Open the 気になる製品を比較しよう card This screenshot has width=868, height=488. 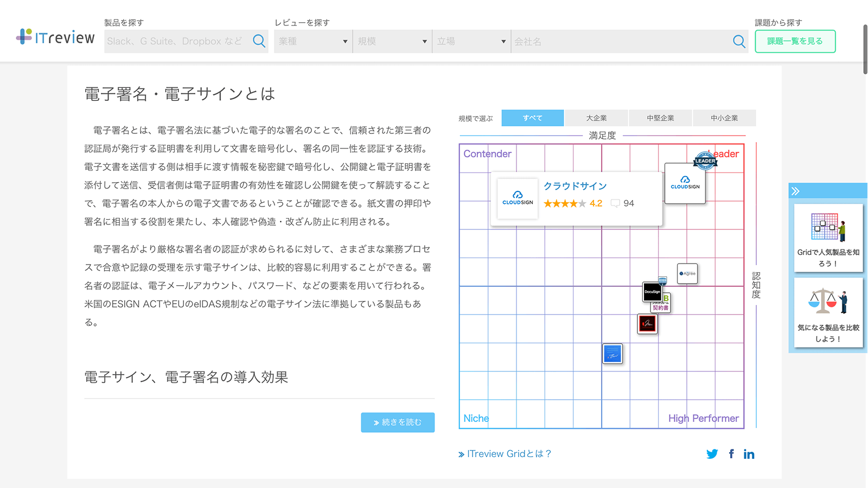click(828, 312)
